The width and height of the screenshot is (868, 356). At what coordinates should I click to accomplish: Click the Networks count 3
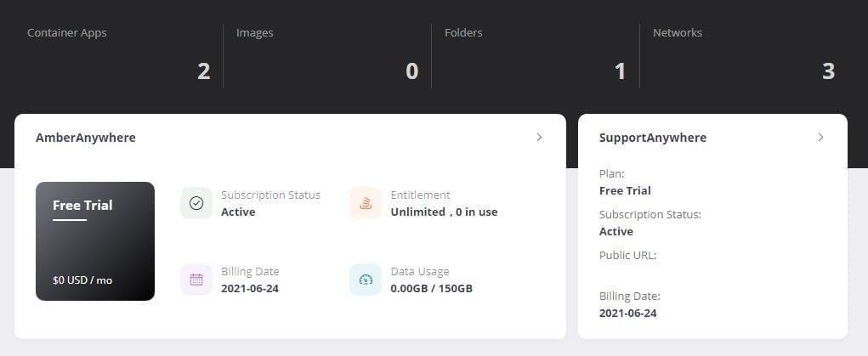829,71
